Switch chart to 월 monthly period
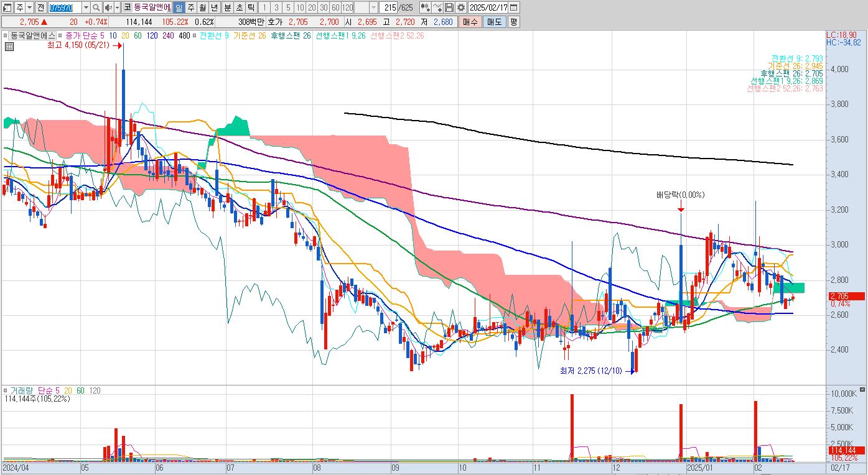Image resolution: width=868 pixels, height=475 pixels. [x=202, y=7]
